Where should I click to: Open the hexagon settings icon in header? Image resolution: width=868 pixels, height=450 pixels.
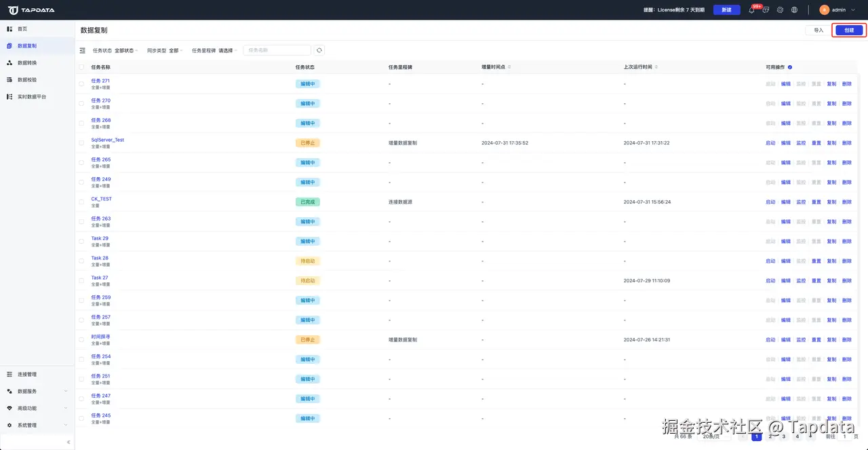click(781, 10)
